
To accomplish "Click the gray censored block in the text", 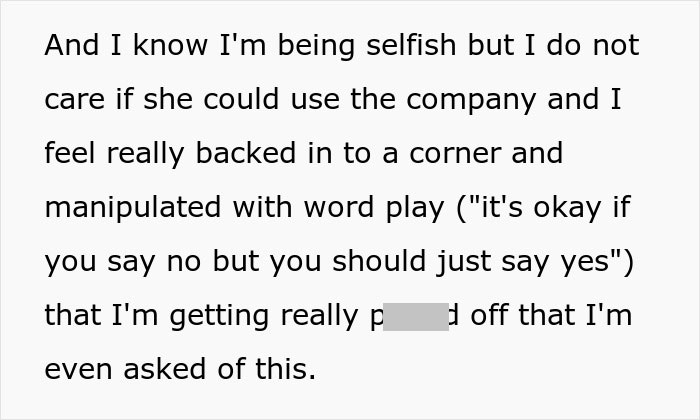I will (416, 316).
